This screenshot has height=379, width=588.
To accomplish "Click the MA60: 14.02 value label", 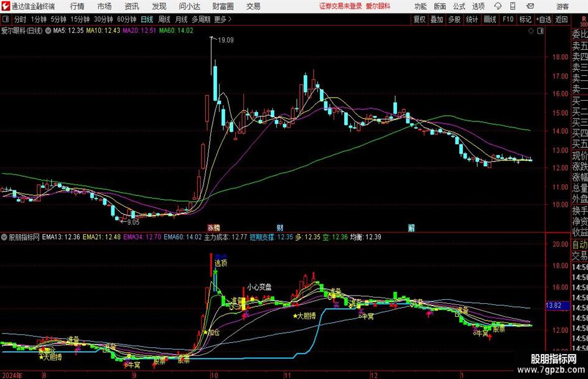I will point(176,30).
